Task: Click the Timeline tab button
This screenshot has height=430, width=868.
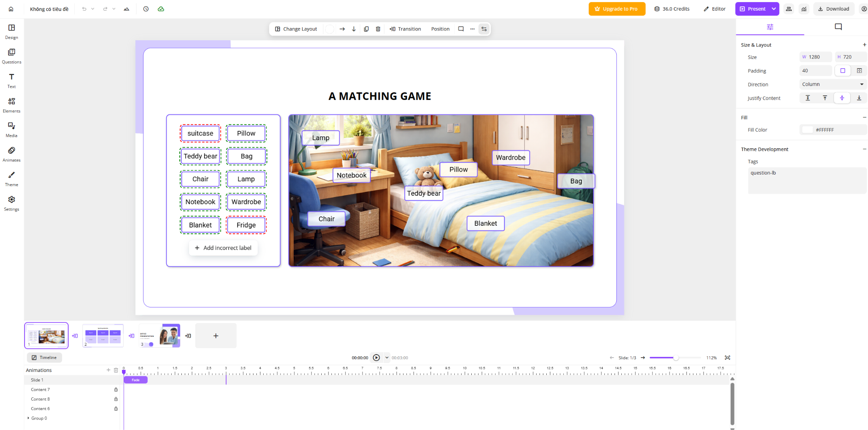Action: pyautogui.click(x=45, y=358)
